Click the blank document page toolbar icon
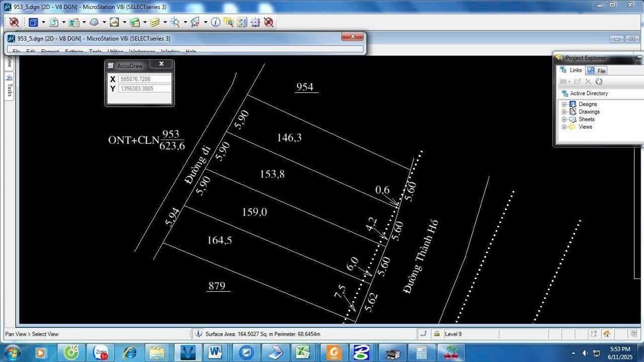 pyautogui.click(x=53, y=22)
